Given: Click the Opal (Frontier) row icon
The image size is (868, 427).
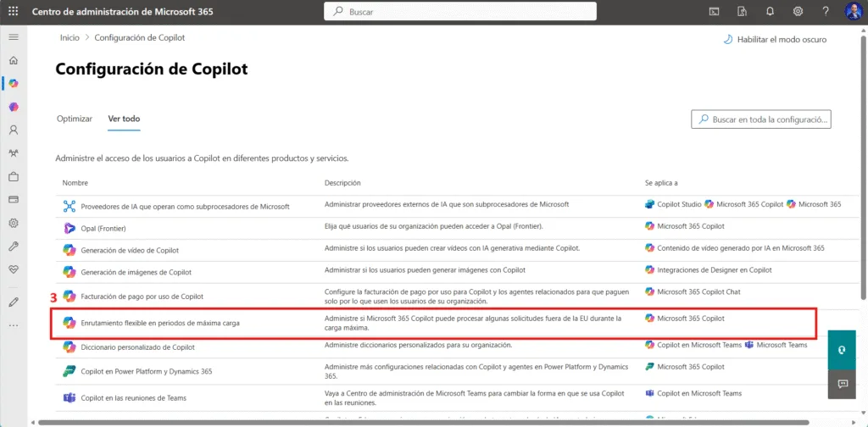Looking at the screenshot, I should [70, 227].
